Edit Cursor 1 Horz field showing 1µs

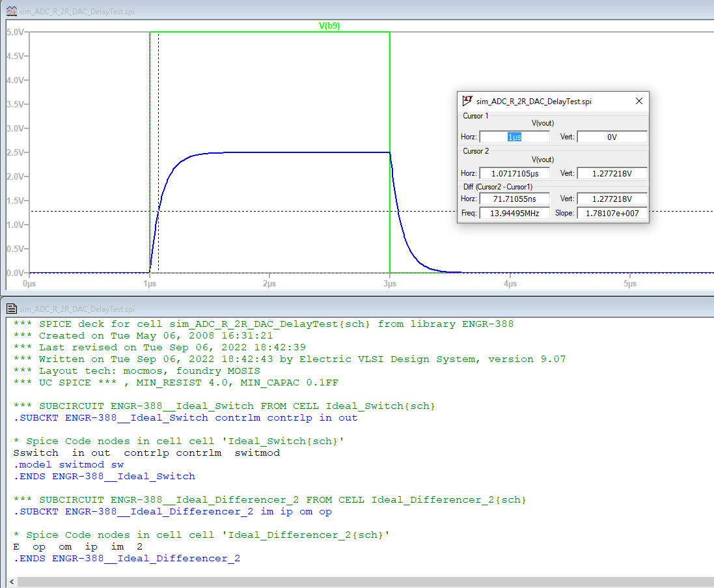[515, 137]
